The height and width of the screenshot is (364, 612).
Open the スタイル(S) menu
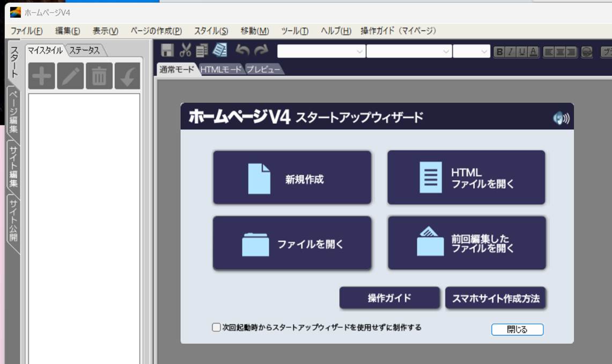tap(211, 31)
